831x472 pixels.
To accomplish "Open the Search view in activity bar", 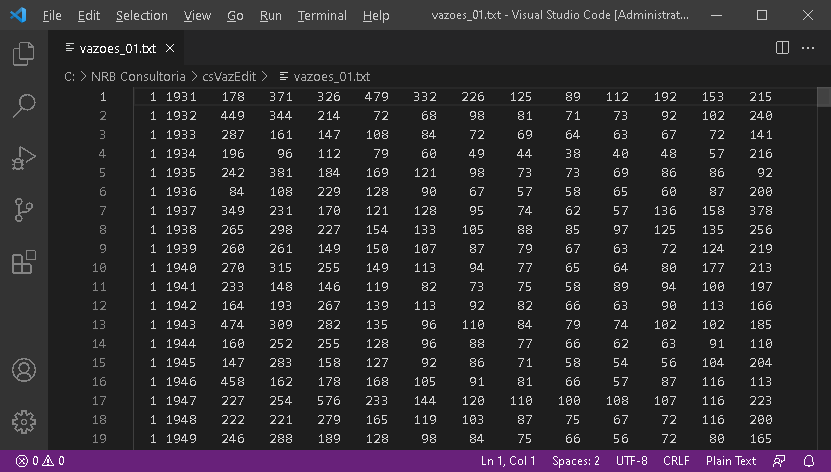I will 24,105.
